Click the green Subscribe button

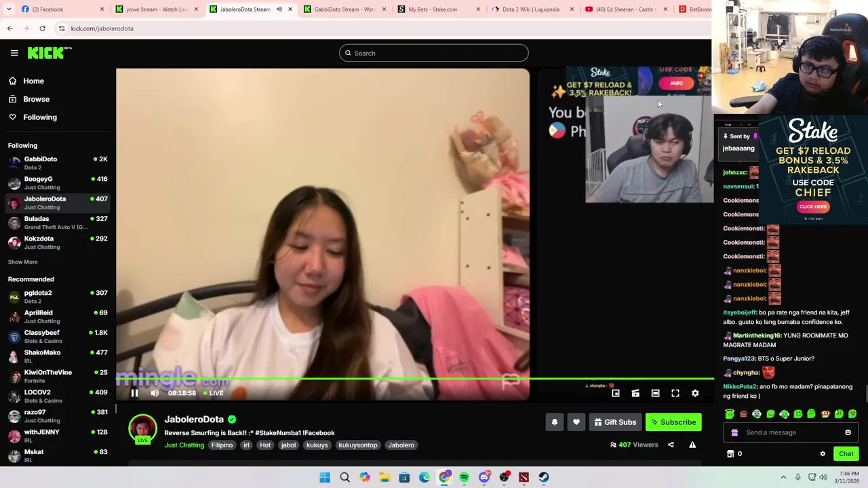click(673, 422)
